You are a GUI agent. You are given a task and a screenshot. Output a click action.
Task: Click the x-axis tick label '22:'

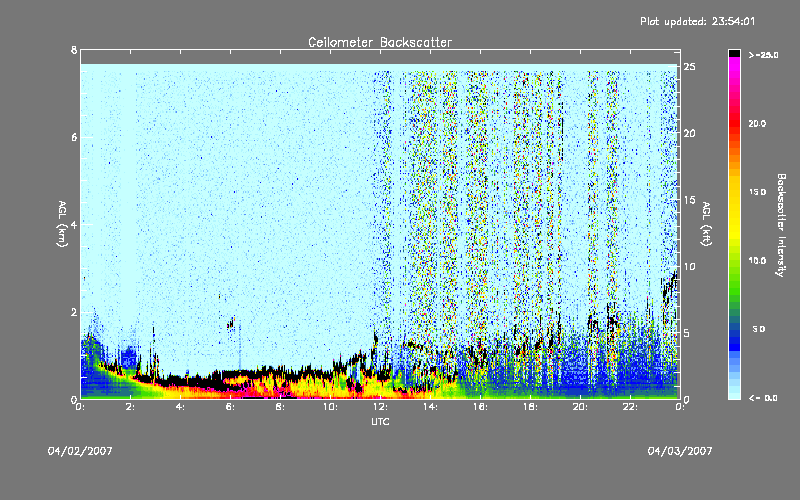631,407
